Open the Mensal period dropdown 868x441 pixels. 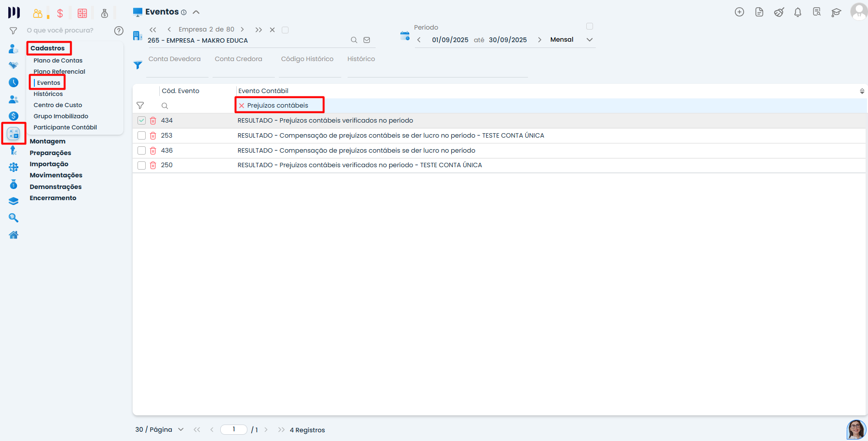(589, 40)
